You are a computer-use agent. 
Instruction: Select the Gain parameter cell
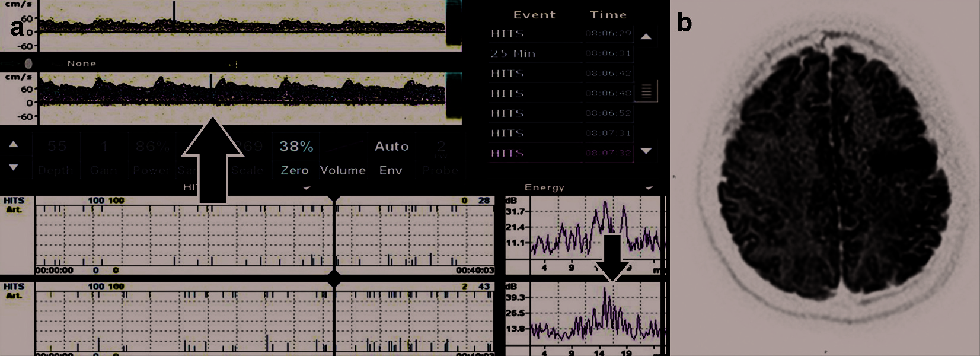(104, 158)
